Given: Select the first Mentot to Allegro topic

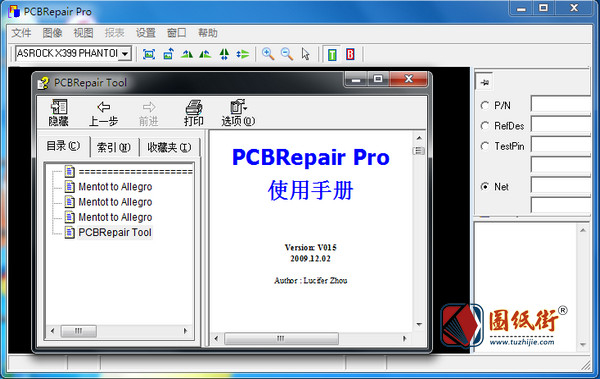Looking at the screenshot, I should 115,187.
